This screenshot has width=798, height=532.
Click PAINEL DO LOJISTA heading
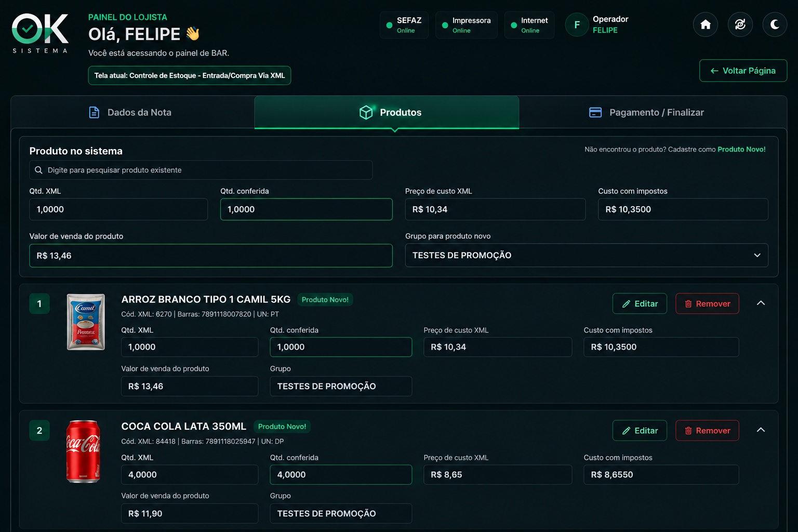tap(128, 17)
